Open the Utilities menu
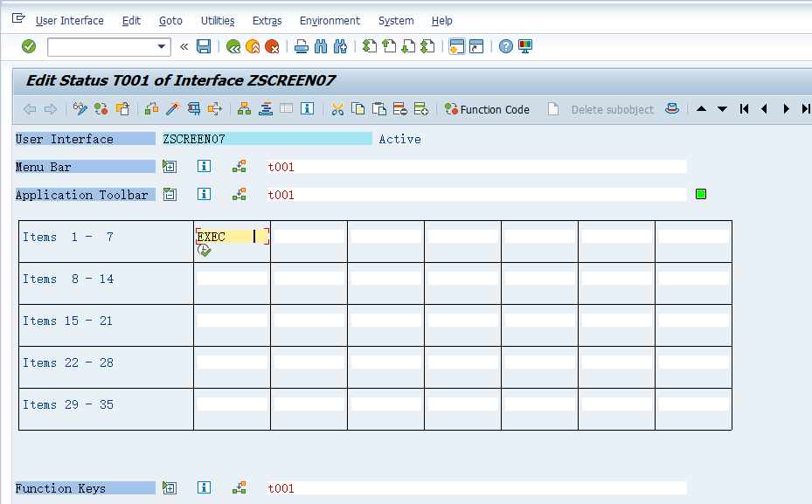The height and width of the screenshot is (504, 812). [x=217, y=20]
